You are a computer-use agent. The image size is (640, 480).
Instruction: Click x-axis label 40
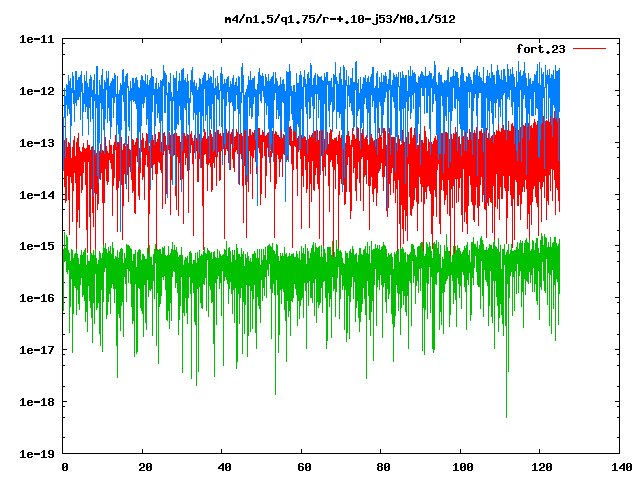pyautogui.click(x=224, y=467)
